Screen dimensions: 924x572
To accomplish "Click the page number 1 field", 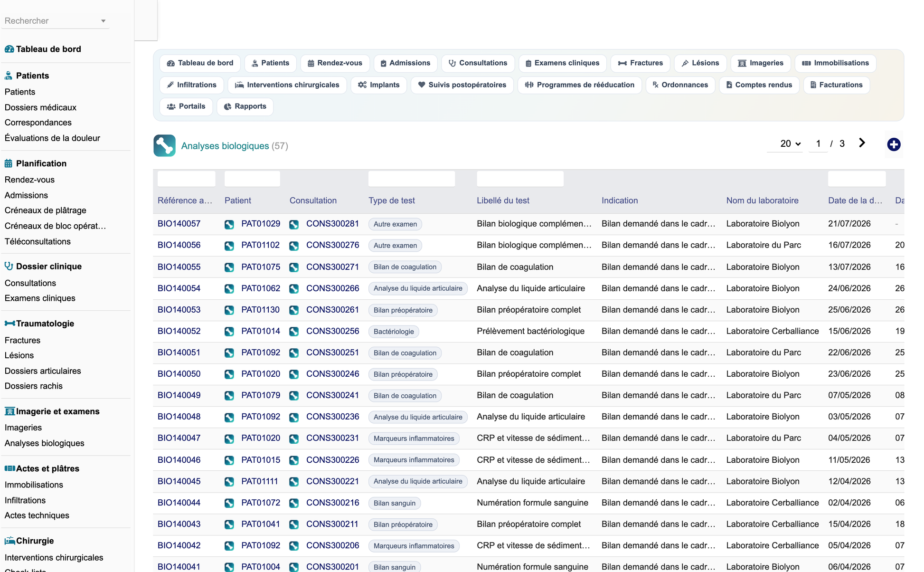I will click(818, 143).
